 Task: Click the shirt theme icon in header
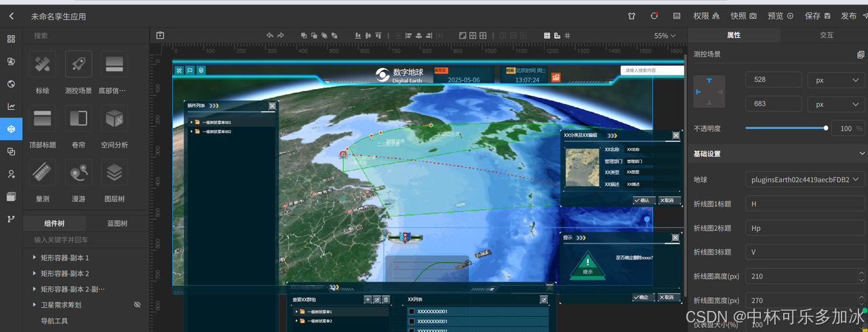point(632,16)
